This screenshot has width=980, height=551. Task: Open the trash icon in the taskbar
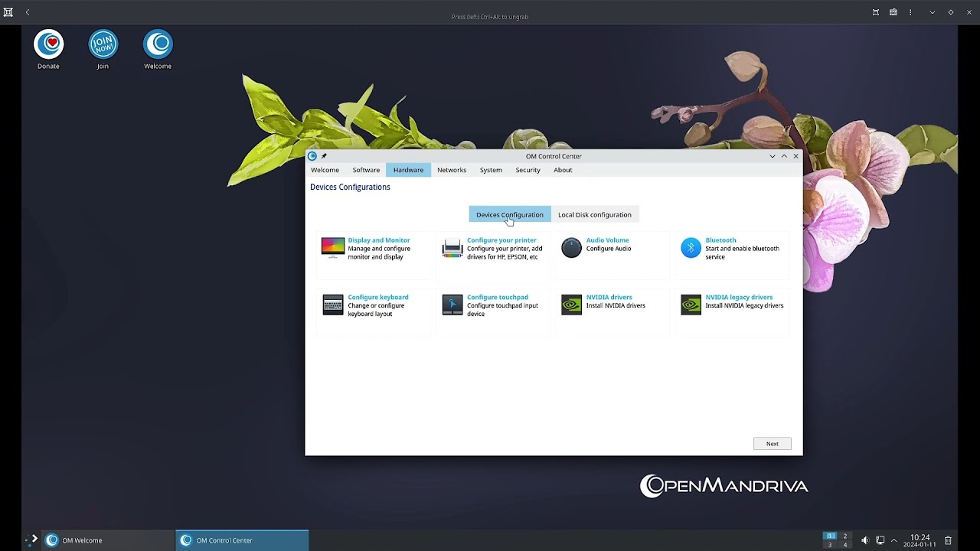click(948, 540)
